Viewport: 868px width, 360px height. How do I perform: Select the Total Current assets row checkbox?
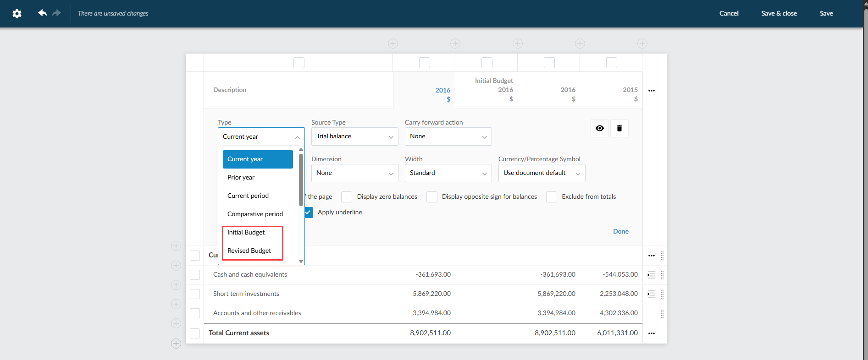click(195, 333)
